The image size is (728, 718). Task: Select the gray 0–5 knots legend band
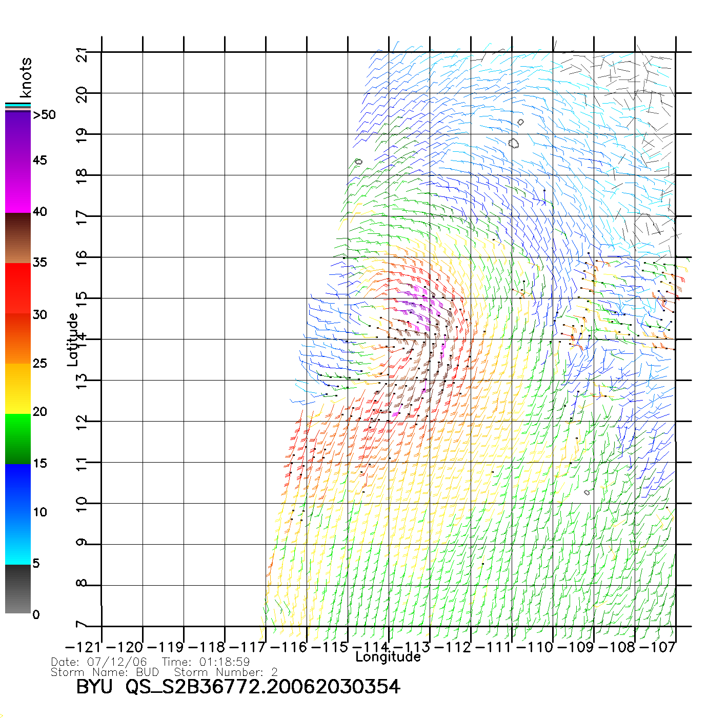point(17,589)
